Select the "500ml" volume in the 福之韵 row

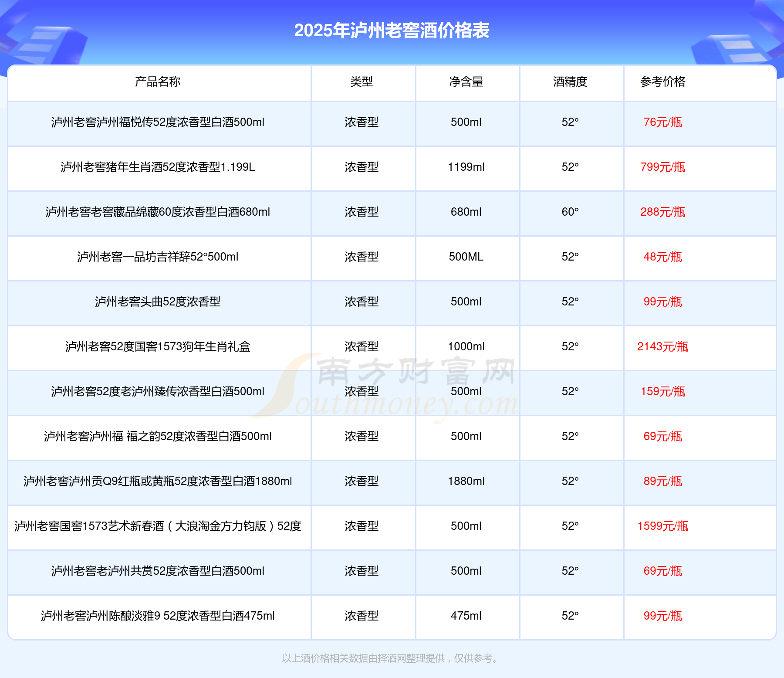[x=466, y=436]
